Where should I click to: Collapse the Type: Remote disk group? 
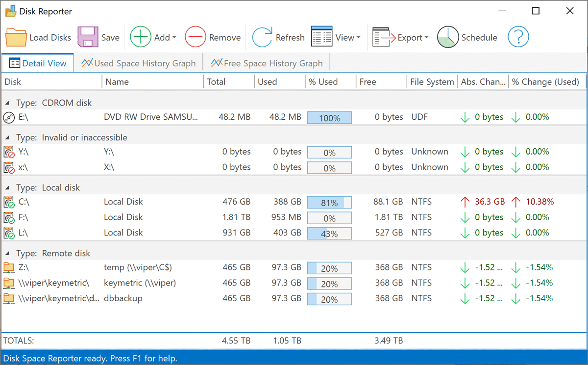point(8,254)
